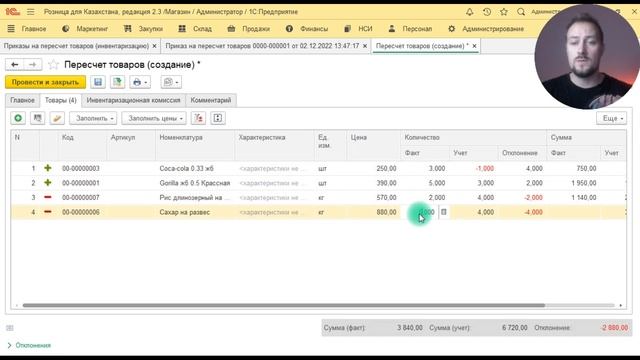Open the Склад section
The image size is (640, 360).
[x=195, y=29]
